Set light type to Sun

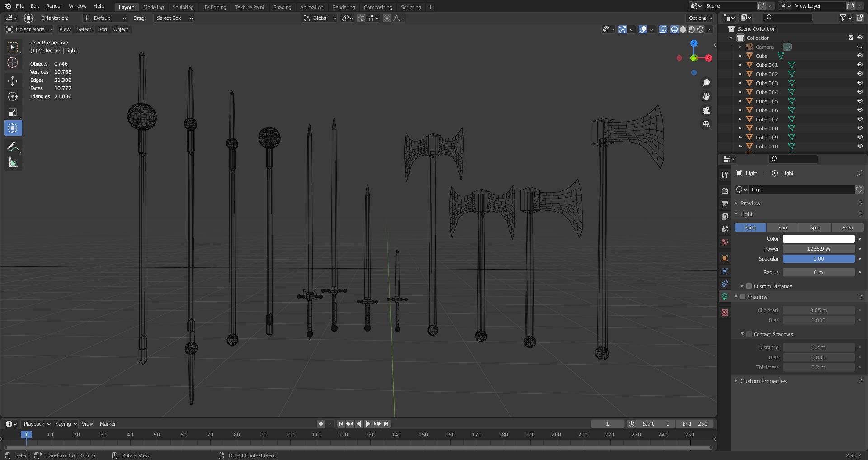tap(783, 228)
